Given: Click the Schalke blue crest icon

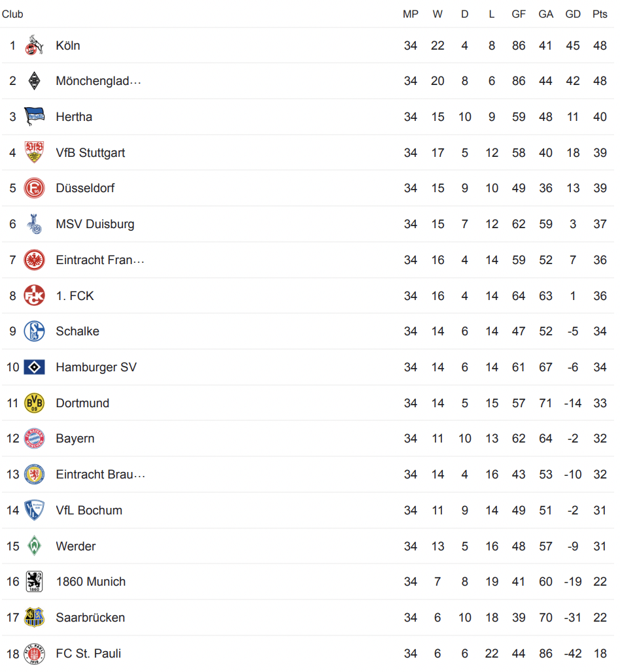Looking at the screenshot, I should pyautogui.click(x=34, y=331).
